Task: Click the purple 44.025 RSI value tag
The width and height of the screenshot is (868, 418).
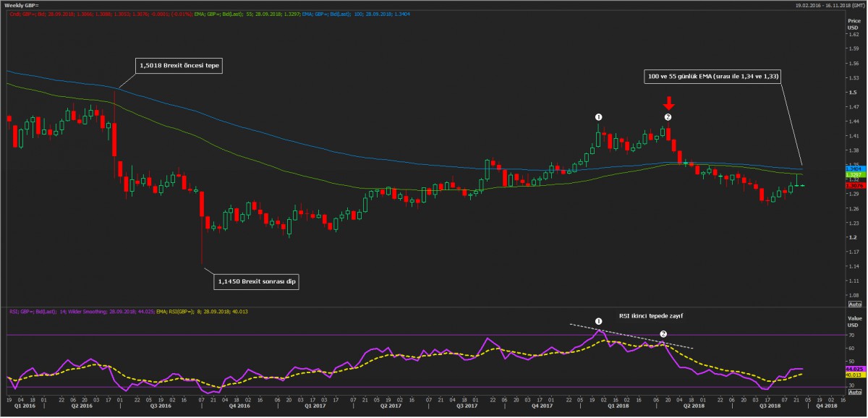Action: point(854,368)
